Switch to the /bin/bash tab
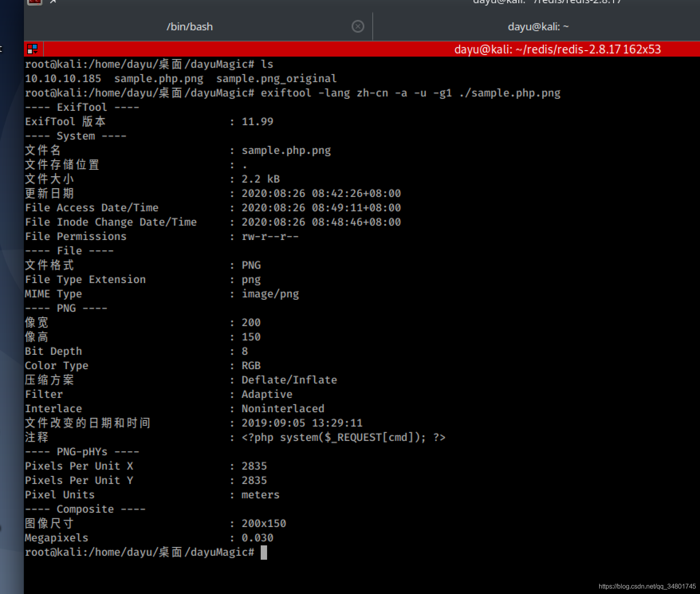Screen dimensions: 700x594 click(190, 27)
